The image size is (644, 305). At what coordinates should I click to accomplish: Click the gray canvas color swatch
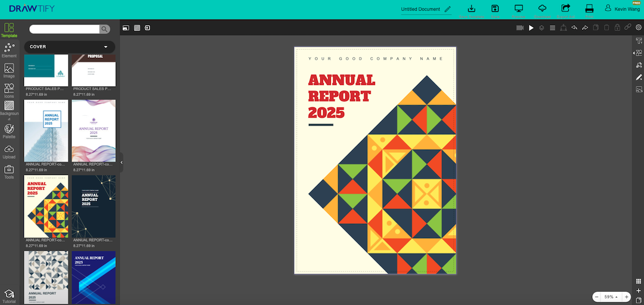coord(137,28)
